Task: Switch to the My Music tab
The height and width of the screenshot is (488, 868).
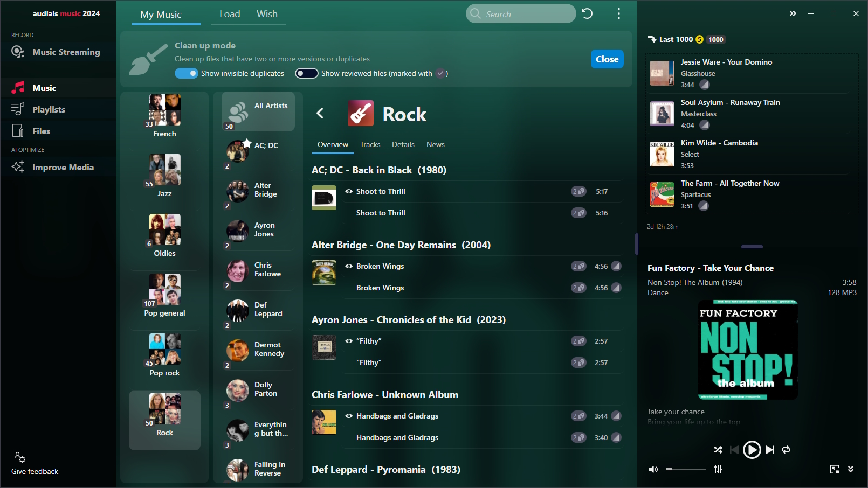Action: [161, 15]
